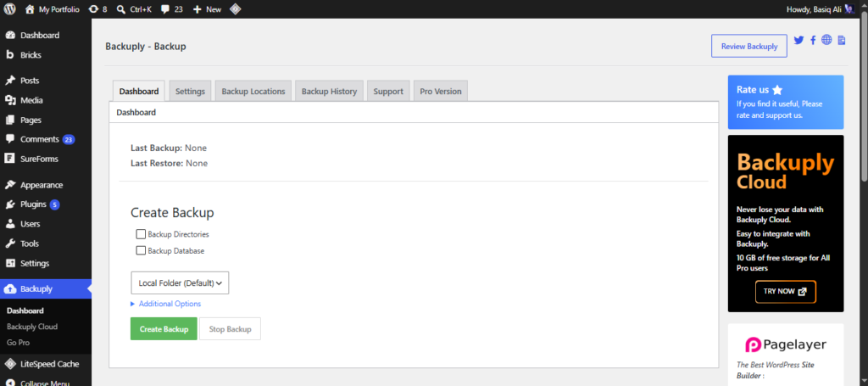Screen dimensions: 868x386
Task: Enable Backup Database checkbox
Action: (x=141, y=250)
